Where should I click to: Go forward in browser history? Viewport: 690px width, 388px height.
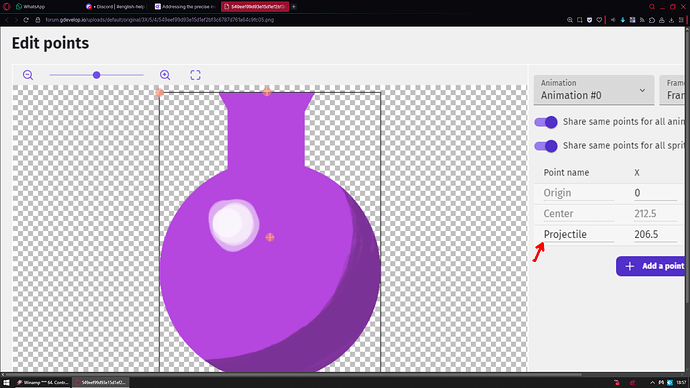click(x=16, y=20)
